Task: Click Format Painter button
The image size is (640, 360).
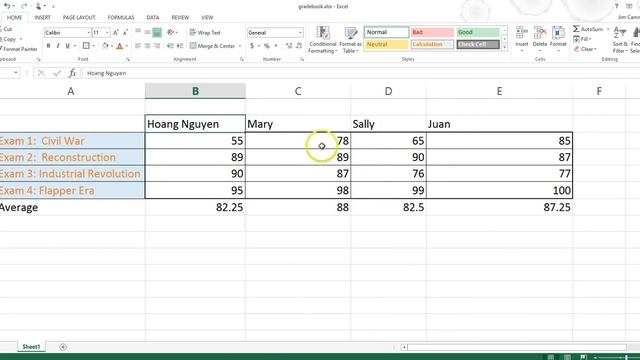Action: point(18,49)
